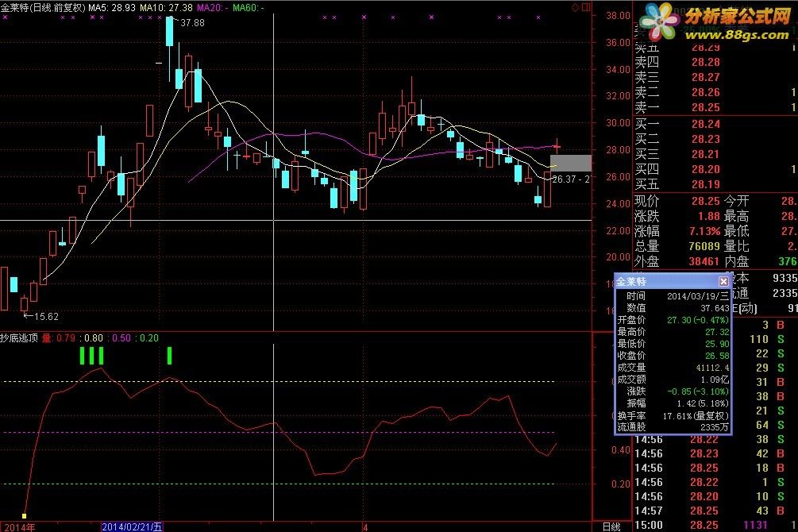
Task: Click the trade volume 110 S entry
Action: click(x=766, y=339)
